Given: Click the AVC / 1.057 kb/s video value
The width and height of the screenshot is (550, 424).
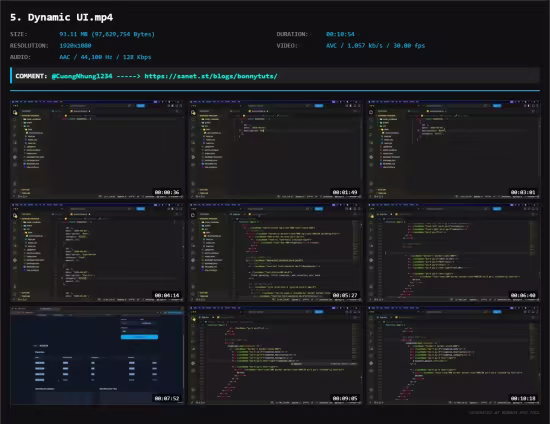Looking at the screenshot, I should [x=375, y=46].
